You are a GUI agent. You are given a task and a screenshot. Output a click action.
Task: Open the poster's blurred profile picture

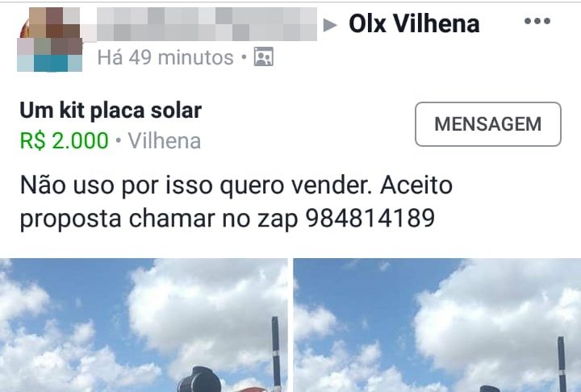pyautogui.click(x=50, y=40)
